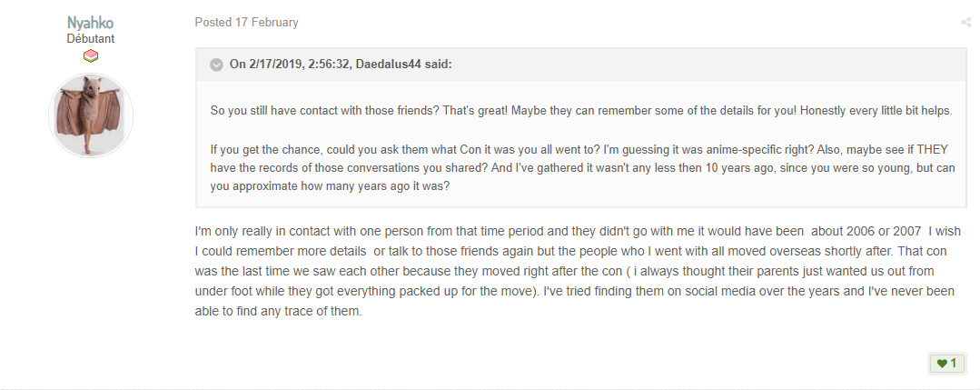Share this post via the share icon
Viewport: 980px width, 390px height.
965,23
